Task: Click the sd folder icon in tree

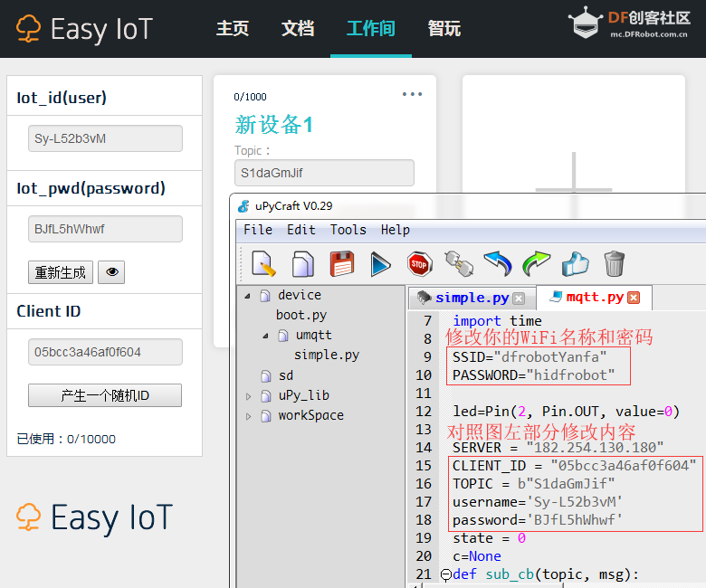Action: pyautogui.click(x=265, y=375)
